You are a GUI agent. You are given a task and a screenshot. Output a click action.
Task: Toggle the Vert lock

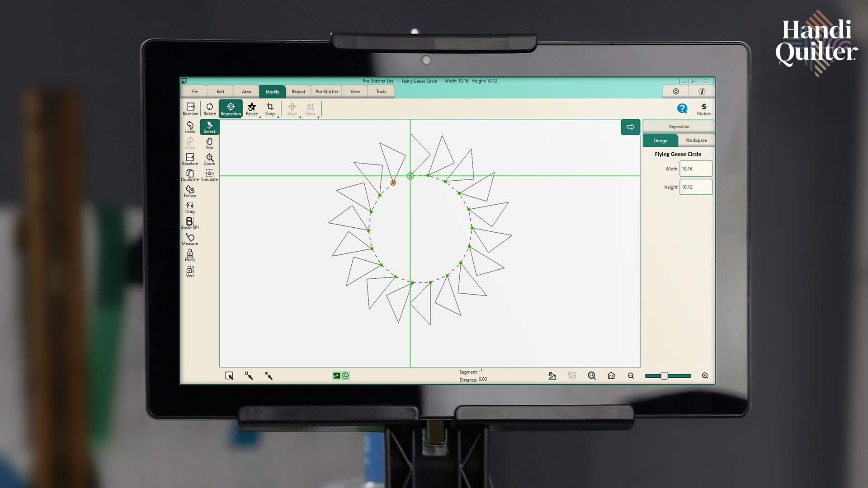tap(190, 271)
